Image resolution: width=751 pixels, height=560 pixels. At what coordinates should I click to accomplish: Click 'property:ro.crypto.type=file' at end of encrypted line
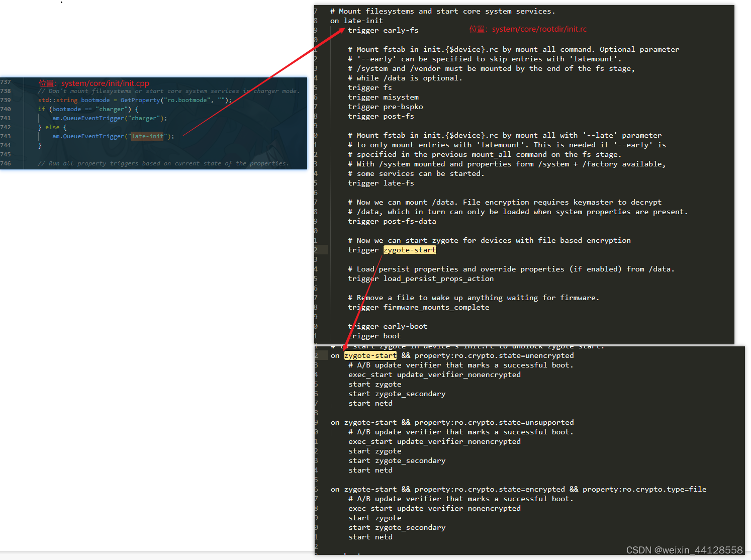(644, 489)
